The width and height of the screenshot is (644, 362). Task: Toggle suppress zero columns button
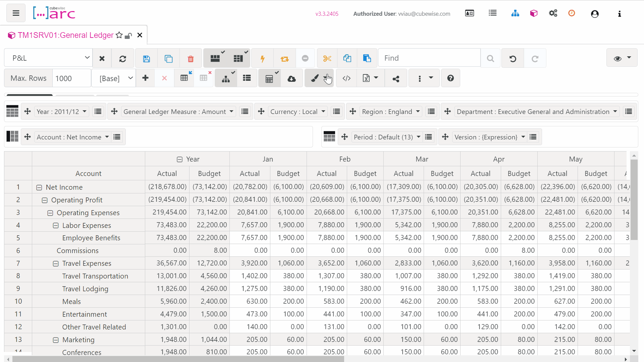(238, 58)
